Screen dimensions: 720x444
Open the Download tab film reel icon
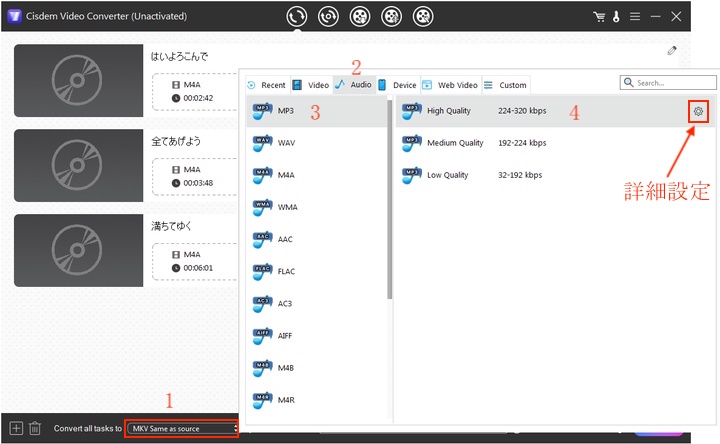tap(360, 17)
